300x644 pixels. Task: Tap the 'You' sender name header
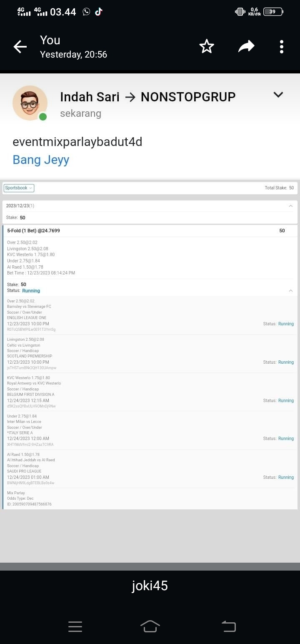pos(50,40)
